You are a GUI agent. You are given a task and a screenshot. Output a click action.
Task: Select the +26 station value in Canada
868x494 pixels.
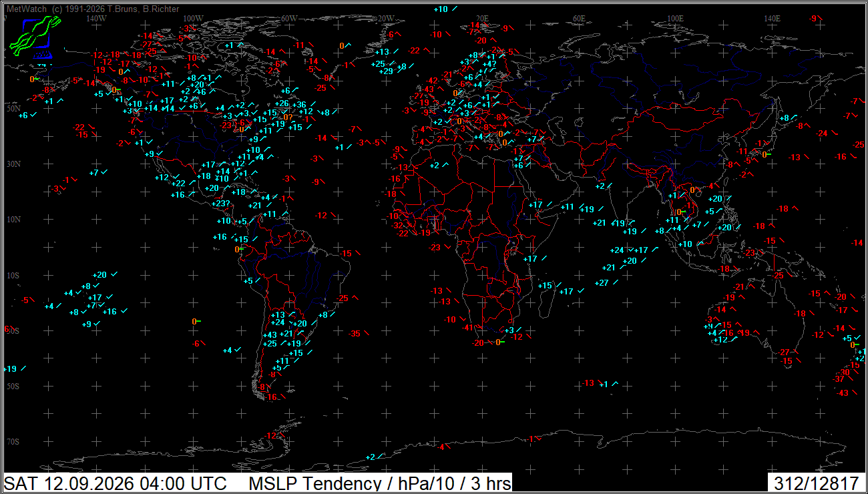[282, 103]
